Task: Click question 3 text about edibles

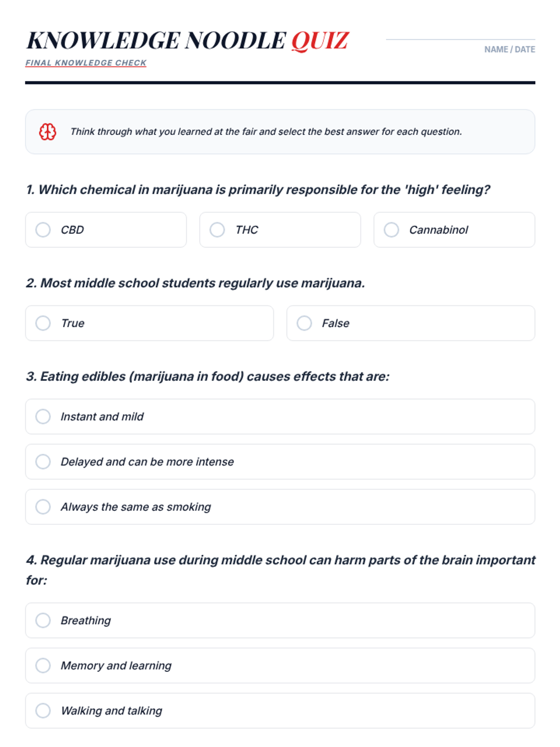Action: (x=208, y=376)
